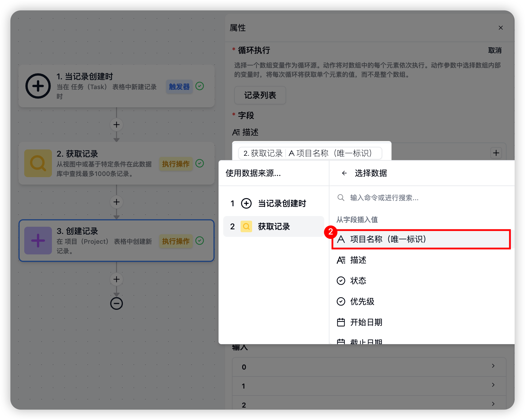Click the purple plus icon of step 3
The width and height of the screenshot is (525, 420).
38,240
